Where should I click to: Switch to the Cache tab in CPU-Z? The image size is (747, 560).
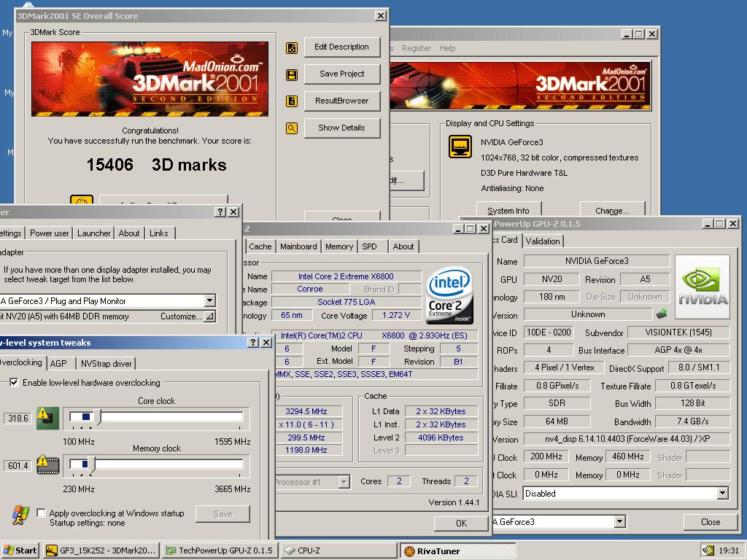(260, 246)
